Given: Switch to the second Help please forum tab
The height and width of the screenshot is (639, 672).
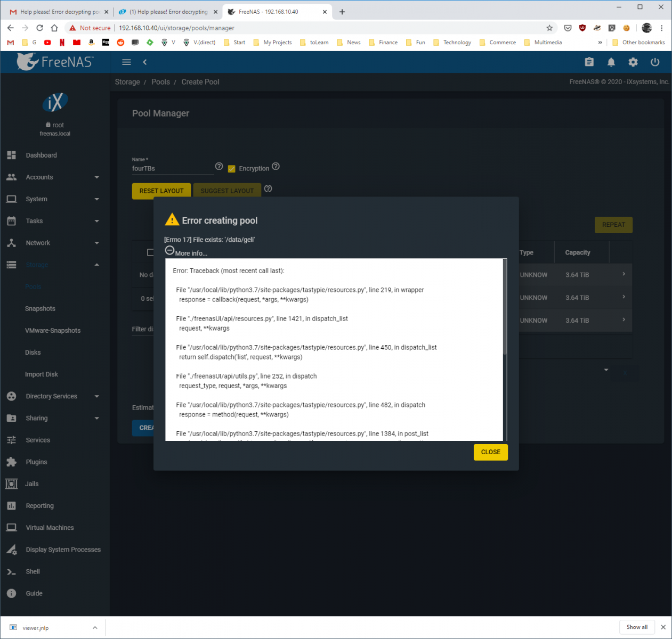Looking at the screenshot, I should [168, 12].
